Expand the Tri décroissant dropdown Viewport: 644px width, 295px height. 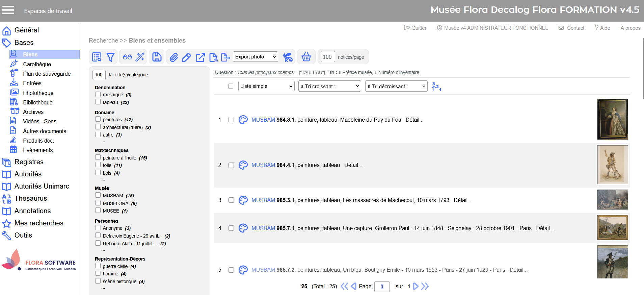click(396, 86)
